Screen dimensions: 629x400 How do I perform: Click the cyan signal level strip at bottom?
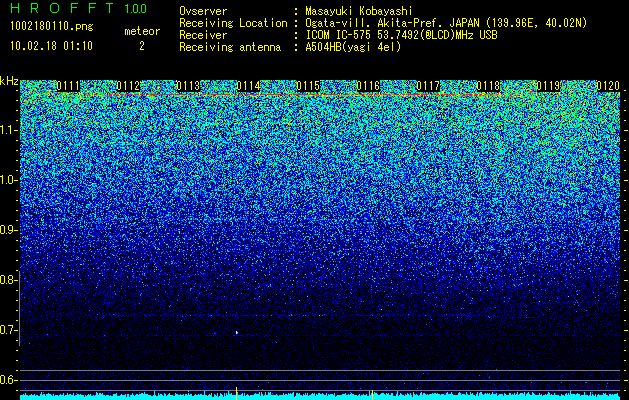tap(320, 397)
